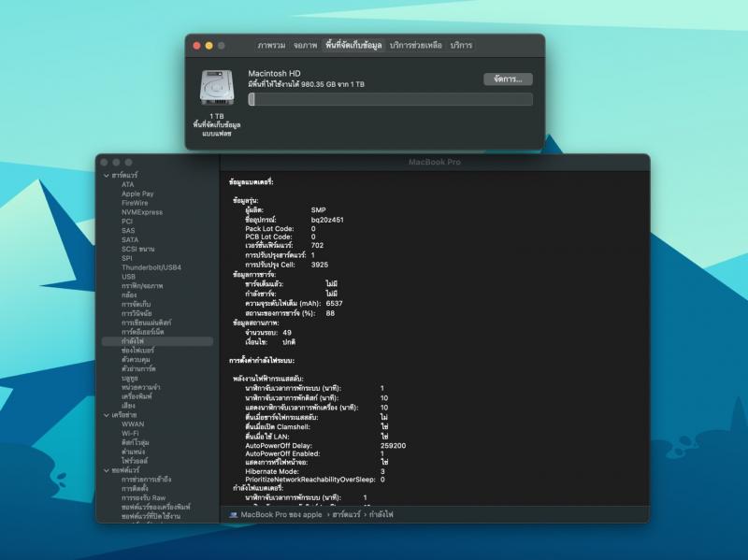Image resolution: width=748 pixels, height=560 pixels.
Task: Select WWAN under the network section
Action: [133, 424]
